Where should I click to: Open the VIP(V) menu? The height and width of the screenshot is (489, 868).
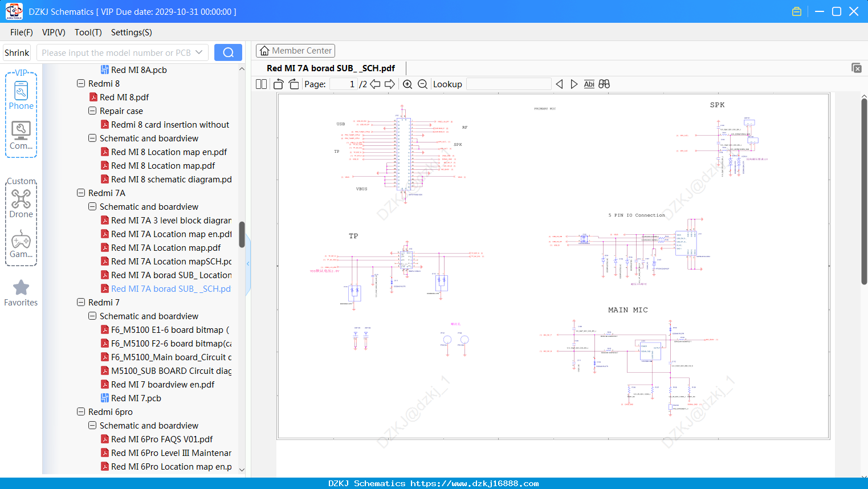point(54,32)
